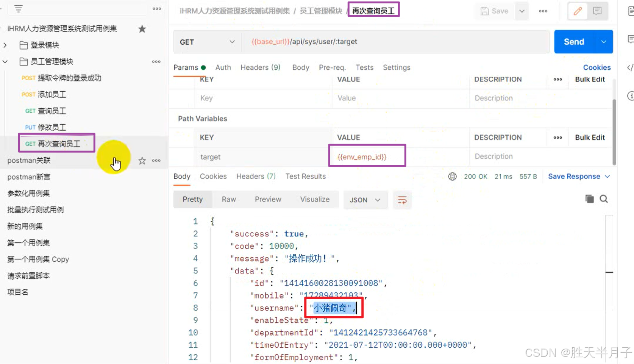Open request more actions menu near Save
This screenshot has width=634, height=364.
tap(543, 11)
